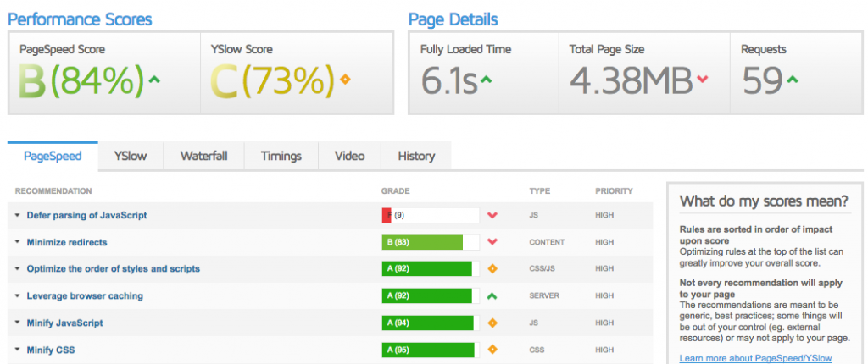The height and width of the screenshot is (364, 868).
Task: Switch to the YSlow tab
Action: pos(131,156)
